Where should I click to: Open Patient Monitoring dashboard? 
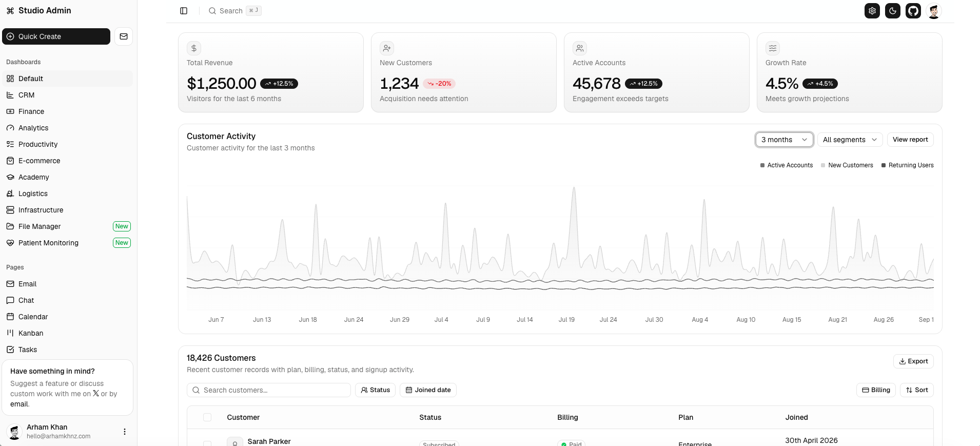(67, 243)
